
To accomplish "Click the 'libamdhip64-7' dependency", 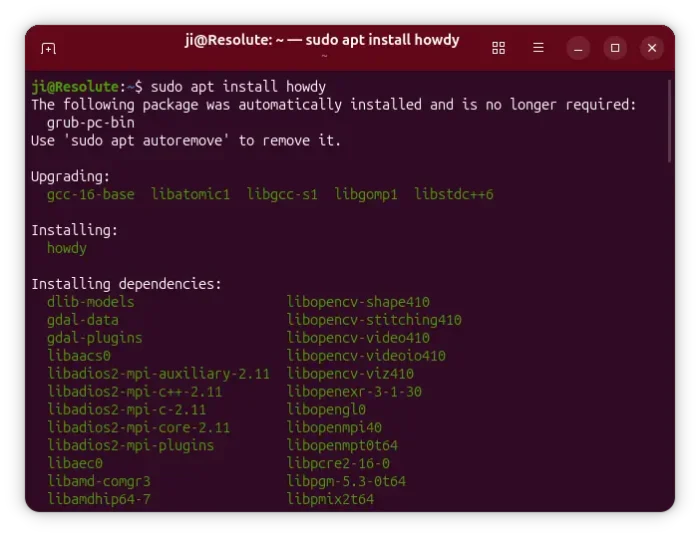I will tap(99, 499).
